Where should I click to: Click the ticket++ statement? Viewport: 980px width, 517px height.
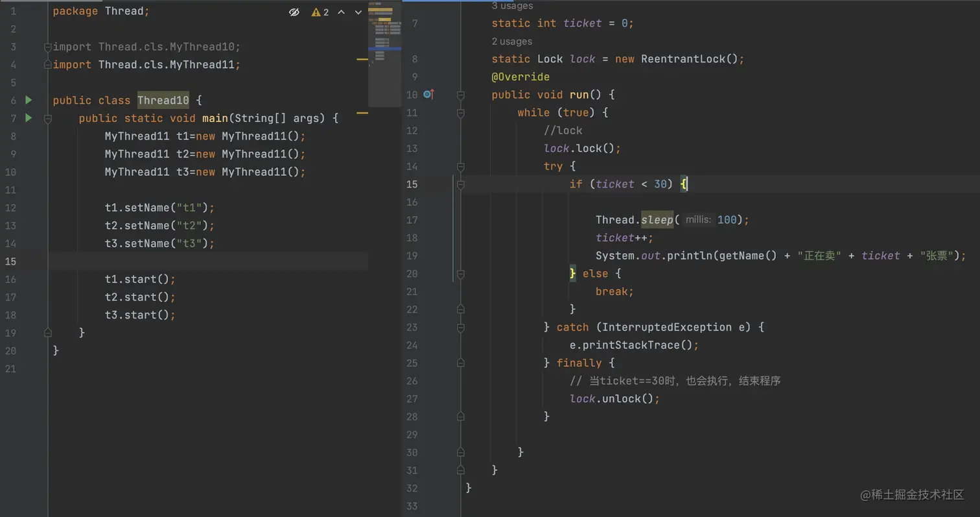pos(624,237)
